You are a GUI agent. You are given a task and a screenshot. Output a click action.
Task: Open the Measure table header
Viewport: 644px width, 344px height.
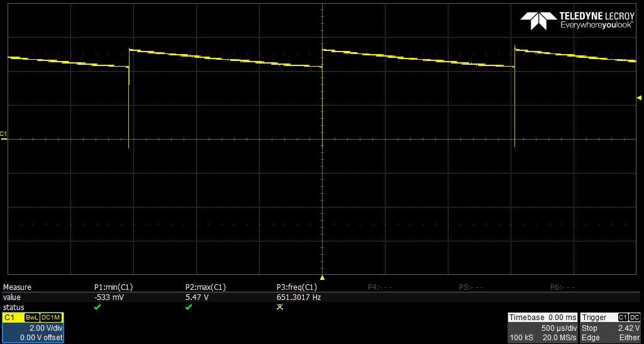tap(17, 287)
